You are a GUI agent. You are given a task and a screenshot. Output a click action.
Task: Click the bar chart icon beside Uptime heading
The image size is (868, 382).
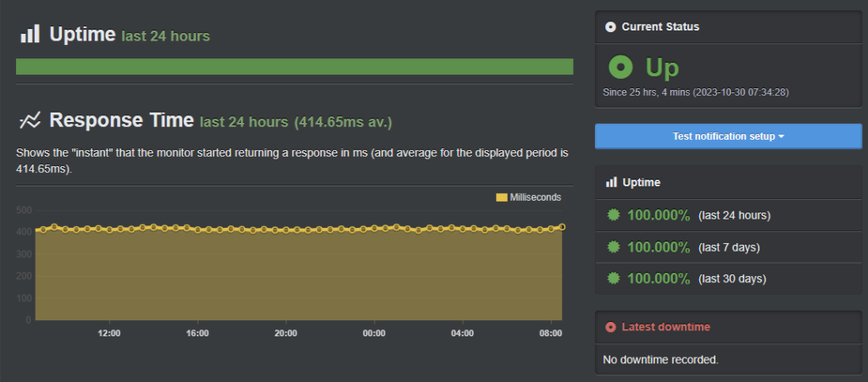(x=31, y=34)
